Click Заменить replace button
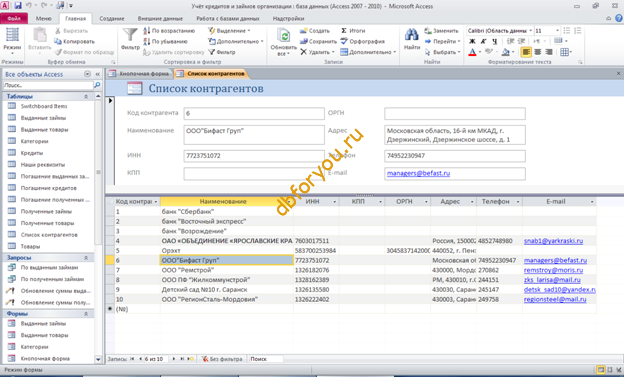This screenshot has width=624, height=377. [441, 31]
